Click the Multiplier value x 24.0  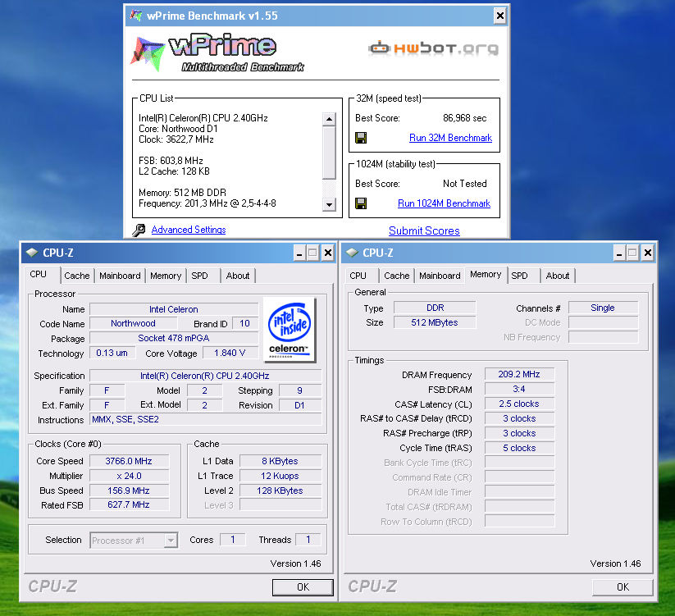[x=129, y=476]
